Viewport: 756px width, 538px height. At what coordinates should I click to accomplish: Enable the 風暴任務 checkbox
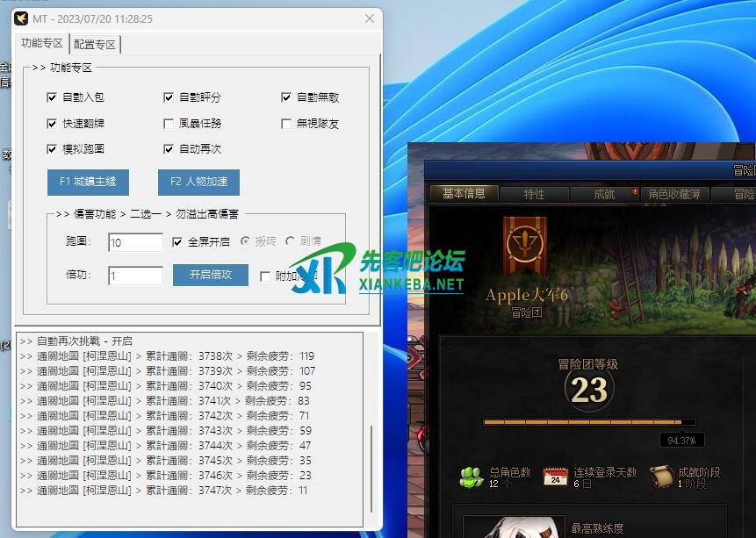169,124
